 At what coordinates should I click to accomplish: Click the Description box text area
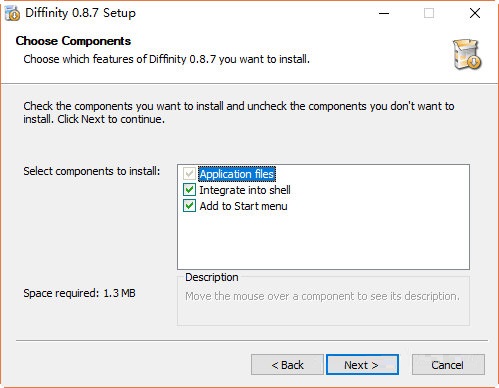322,296
